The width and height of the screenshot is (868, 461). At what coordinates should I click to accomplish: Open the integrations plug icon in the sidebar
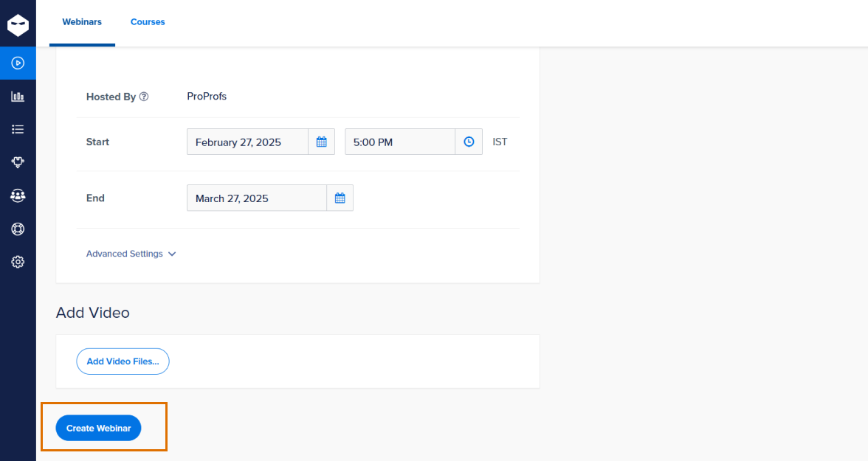[18, 162]
